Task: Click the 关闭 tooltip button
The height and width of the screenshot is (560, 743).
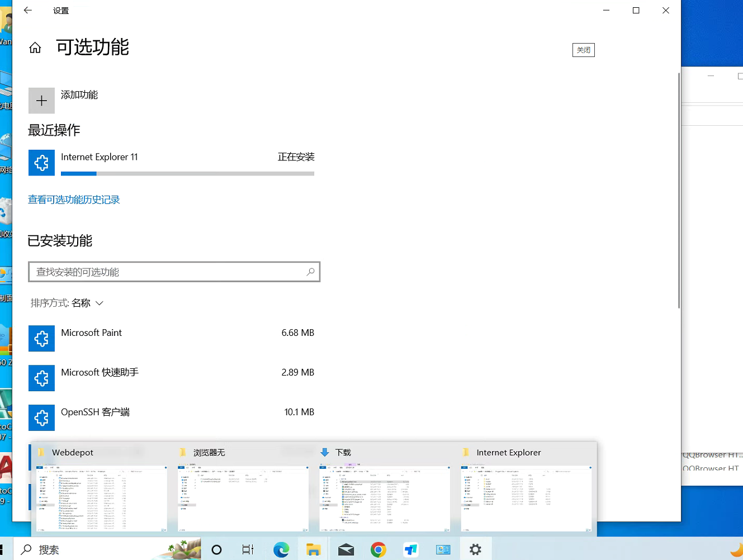Action: coord(583,50)
